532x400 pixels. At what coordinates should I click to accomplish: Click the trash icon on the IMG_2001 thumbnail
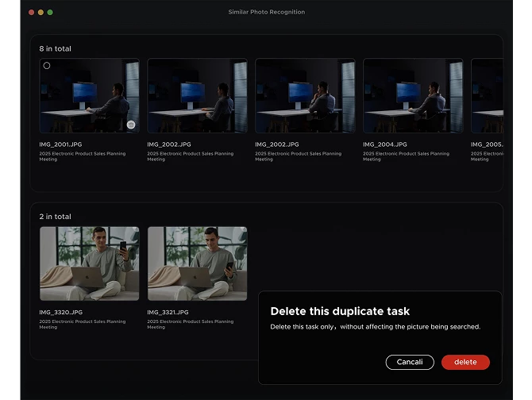point(131,125)
